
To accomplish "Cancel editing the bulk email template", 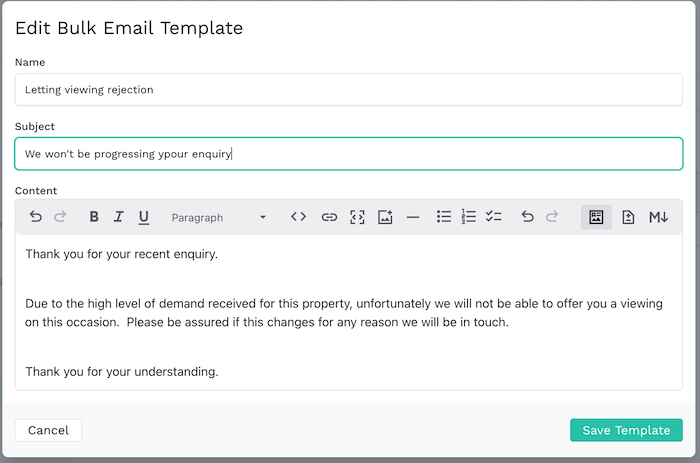I will (x=48, y=430).
